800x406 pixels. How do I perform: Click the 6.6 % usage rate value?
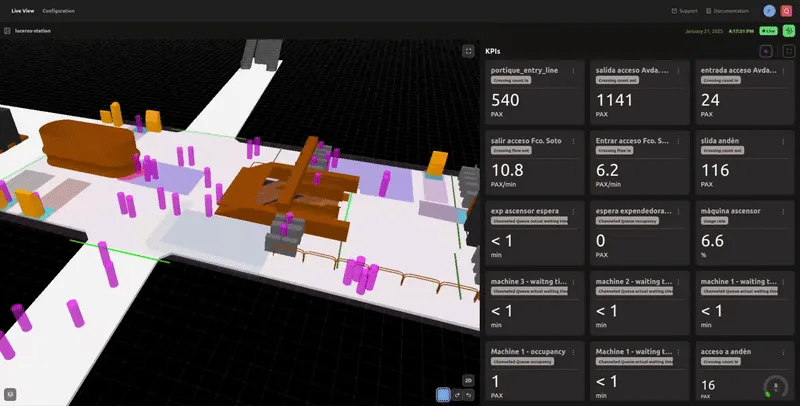pos(712,241)
